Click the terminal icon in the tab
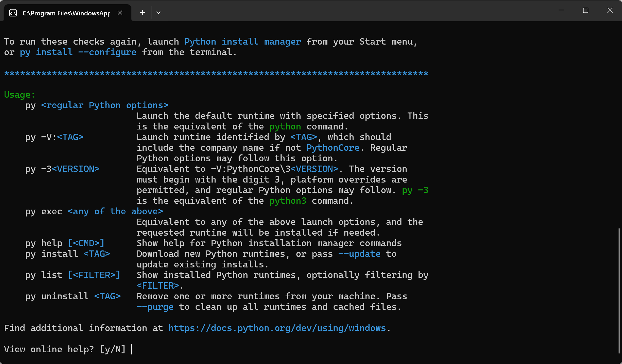The height and width of the screenshot is (364, 622). (x=13, y=13)
